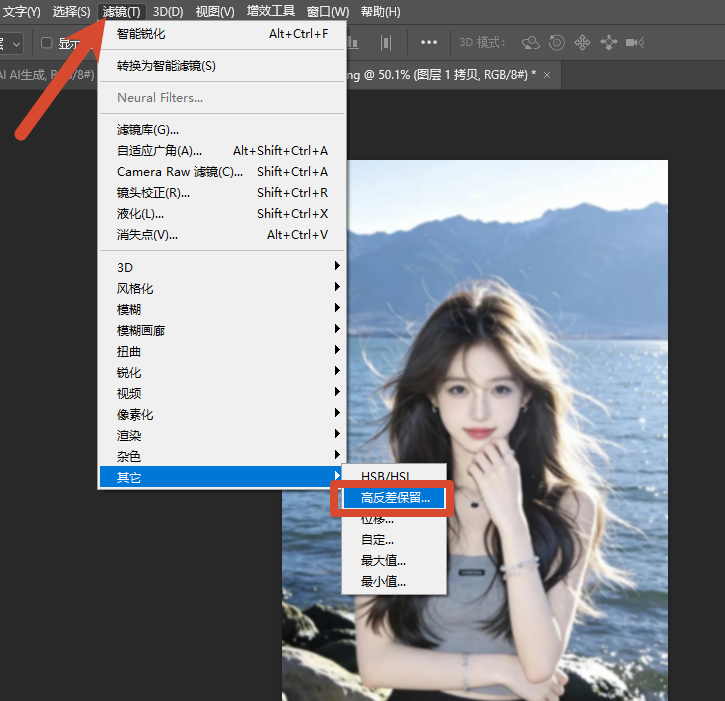Select the 3D roll camera icon
Viewport: 725px width, 701px height.
click(x=556, y=43)
